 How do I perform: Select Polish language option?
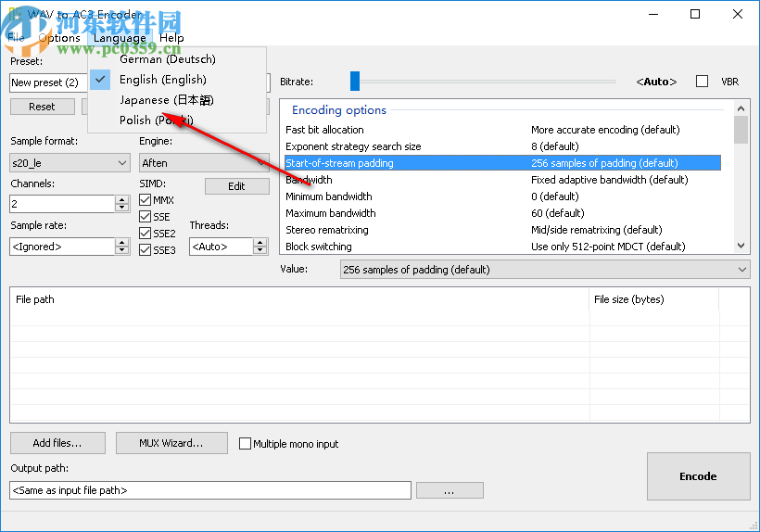click(x=177, y=120)
